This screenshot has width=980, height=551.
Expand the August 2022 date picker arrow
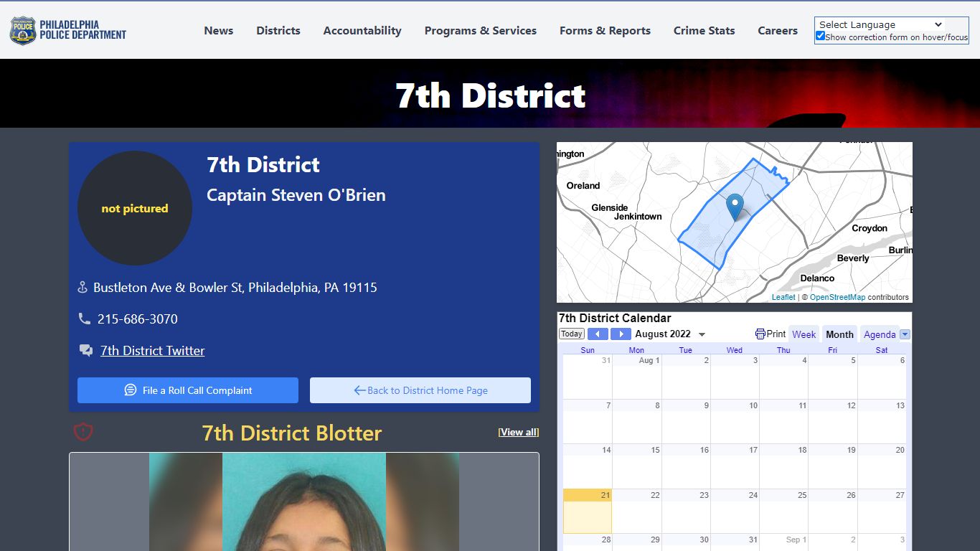[702, 334]
